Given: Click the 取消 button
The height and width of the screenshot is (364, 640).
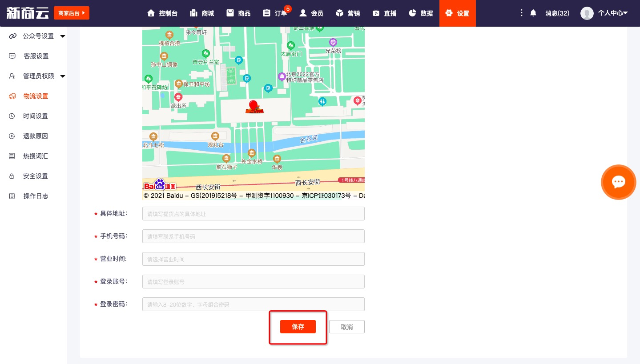Looking at the screenshot, I should tap(347, 327).
